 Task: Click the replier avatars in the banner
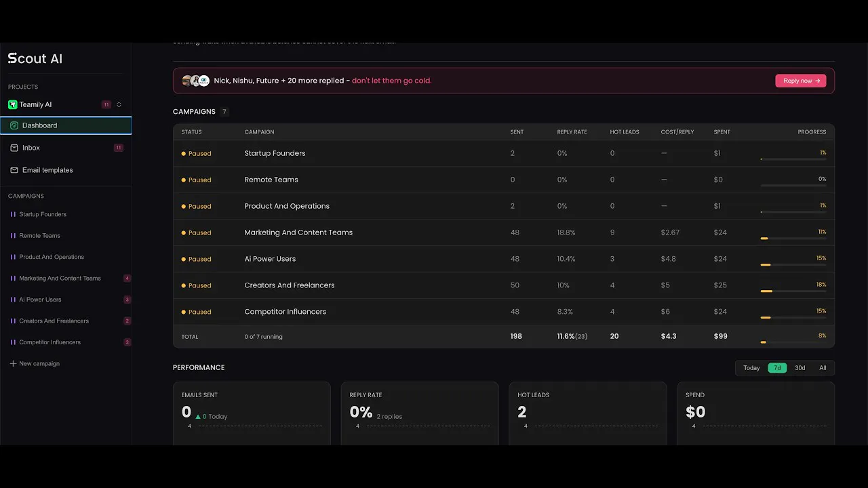point(195,81)
